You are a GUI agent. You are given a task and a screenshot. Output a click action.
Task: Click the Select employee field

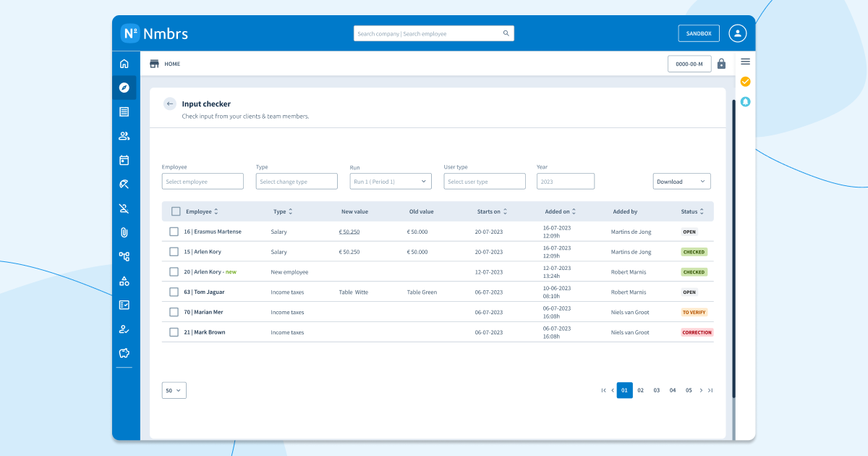203,182
